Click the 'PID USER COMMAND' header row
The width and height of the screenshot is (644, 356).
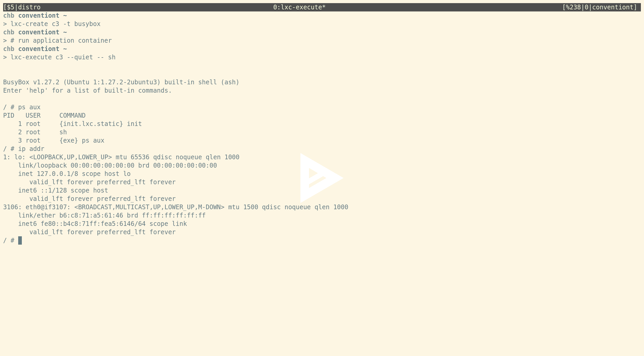coord(44,116)
